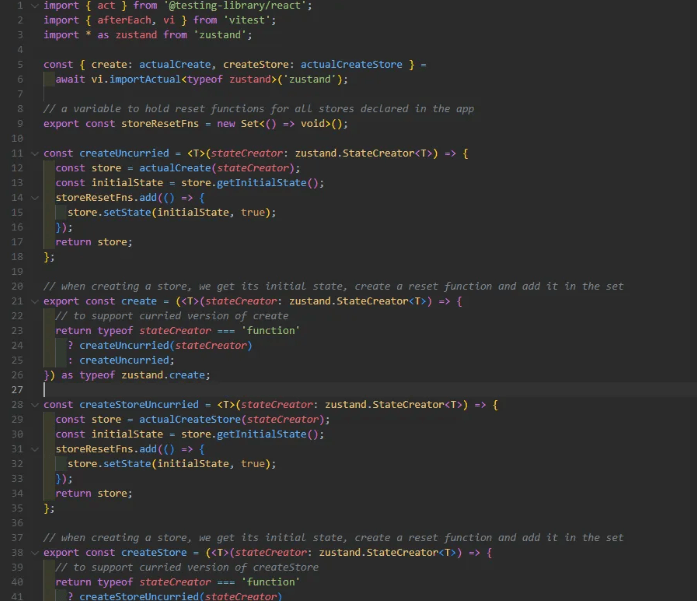Click 'getInitialState' on line 13
Image resolution: width=697 pixels, height=601 pixels.
coord(262,183)
